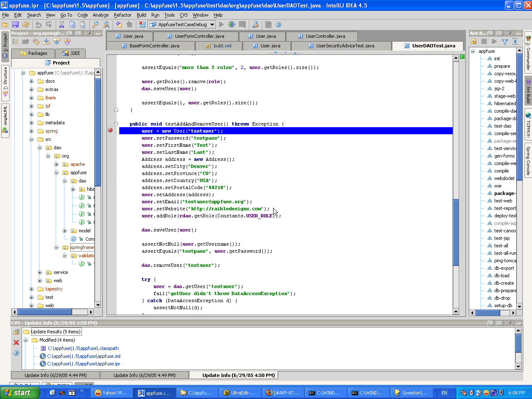This screenshot has width=532, height=399.
Task: Switch to the build.xml editor tab
Action: tap(219, 46)
